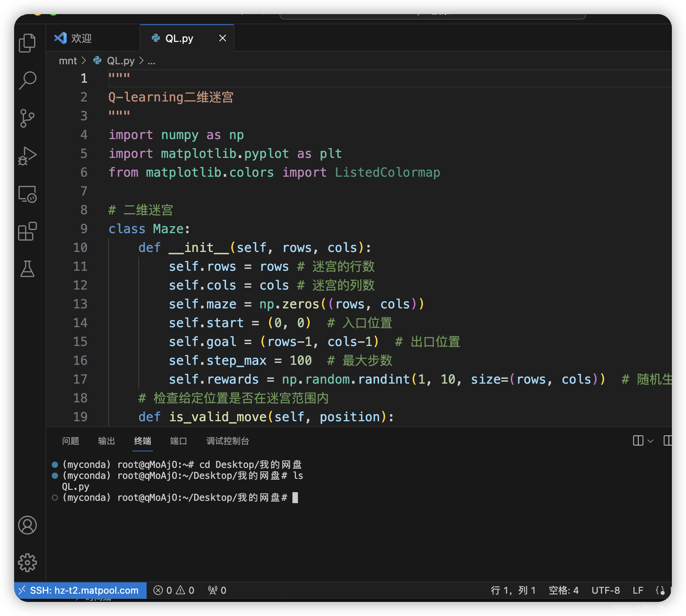Open the Testing flask view
This screenshot has width=686, height=616.
coord(27,269)
